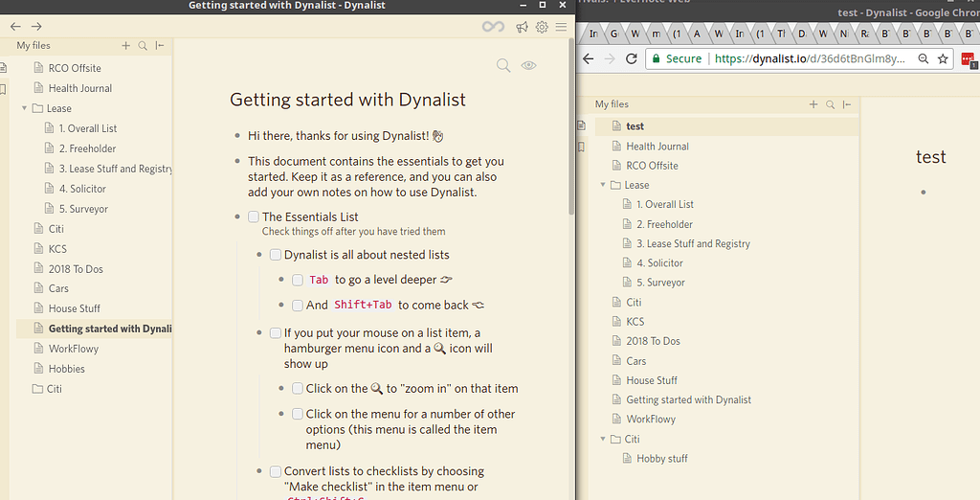Collapse the Citi folder in Chrome window
This screenshot has width=980, height=500.
pyautogui.click(x=603, y=440)
